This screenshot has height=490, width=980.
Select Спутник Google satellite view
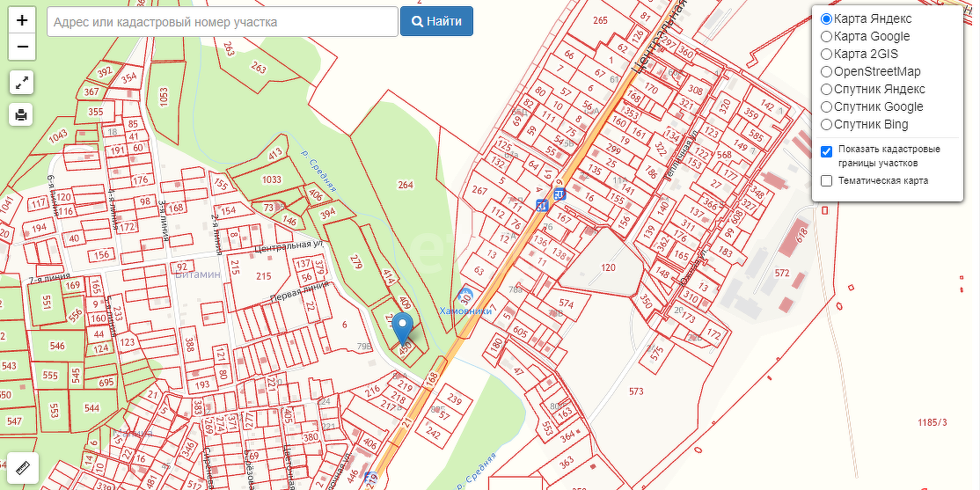[826, 106]
